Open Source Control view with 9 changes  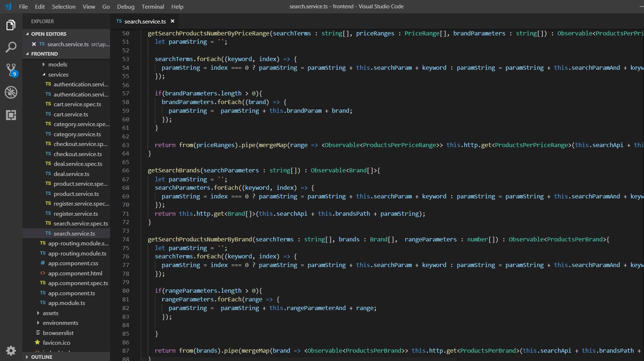pyautogui.click(x=11, y=70)
